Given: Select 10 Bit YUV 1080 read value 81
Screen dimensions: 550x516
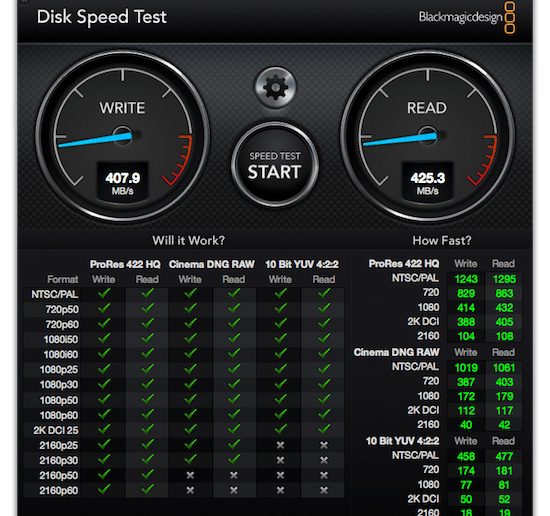Looking at the screenshot, I should click(504, 485).
